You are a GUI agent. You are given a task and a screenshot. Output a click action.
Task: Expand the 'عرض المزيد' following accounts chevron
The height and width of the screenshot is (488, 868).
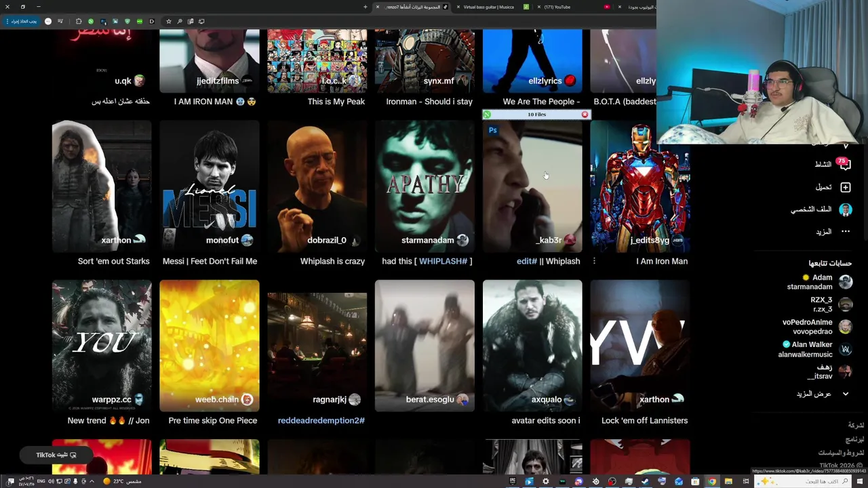click(845, 394)
